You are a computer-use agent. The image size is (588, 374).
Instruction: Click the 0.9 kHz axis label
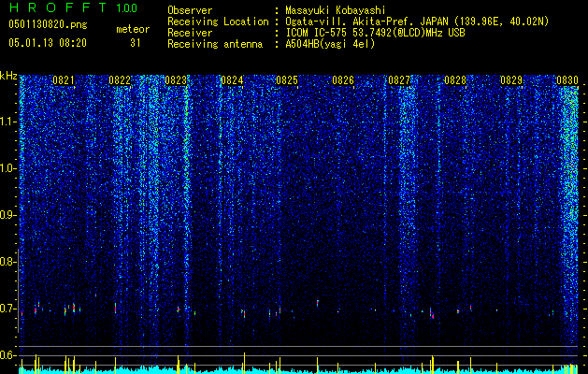tap(7, 215)
